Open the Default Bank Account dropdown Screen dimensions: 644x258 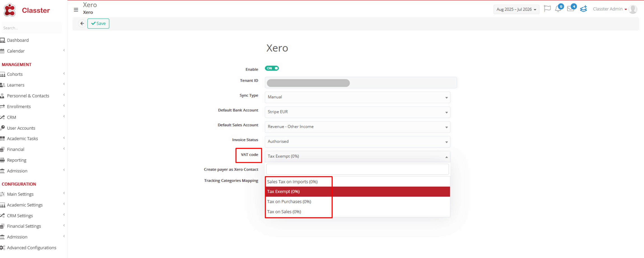(357, 112)
